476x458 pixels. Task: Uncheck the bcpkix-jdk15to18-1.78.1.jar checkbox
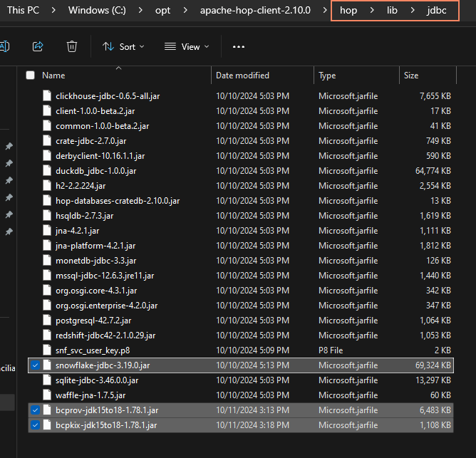coord(35,425)
